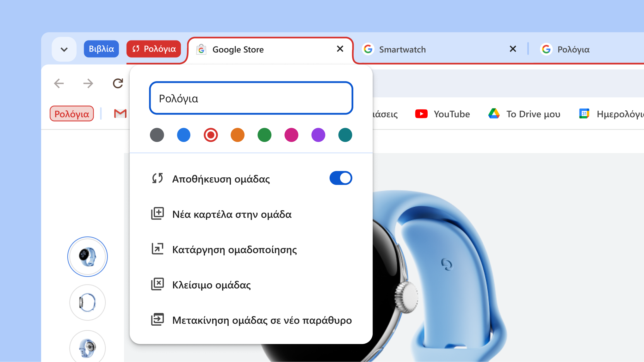Reload the current page
Viewport: 644px width, 362px height.
[x=117, y=83]
